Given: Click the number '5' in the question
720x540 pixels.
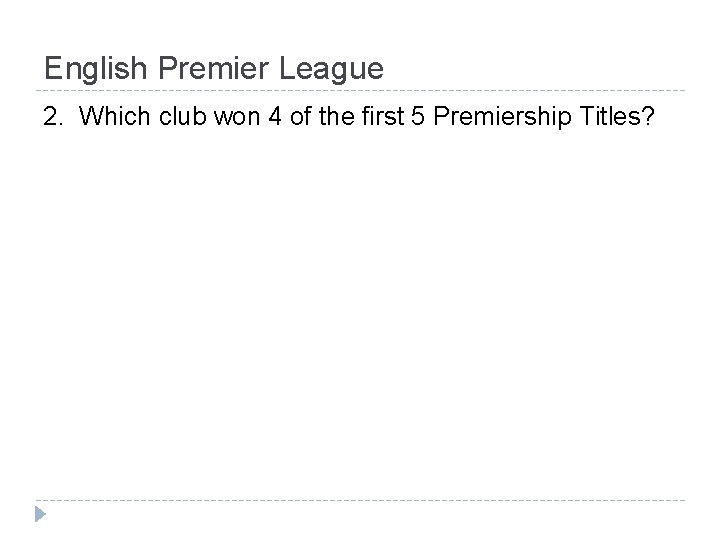Looking at the screenshot, I should [418, 116].
